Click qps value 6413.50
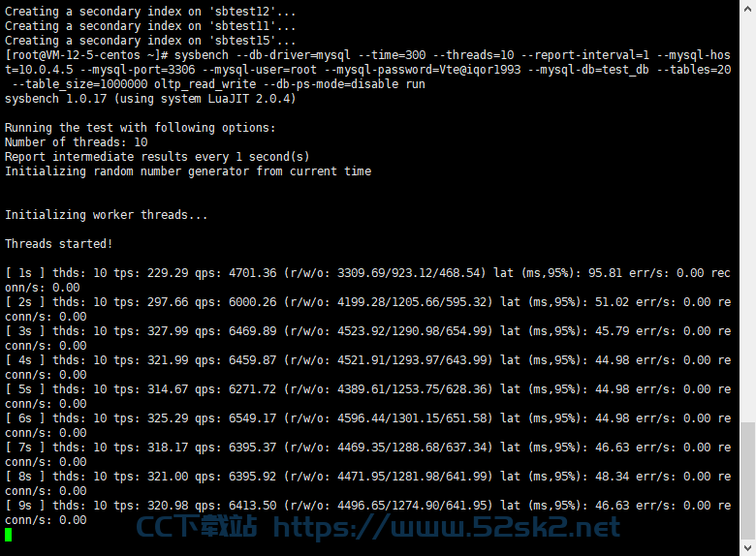Viewport: 756px width, 556px height. pos(253,506)
